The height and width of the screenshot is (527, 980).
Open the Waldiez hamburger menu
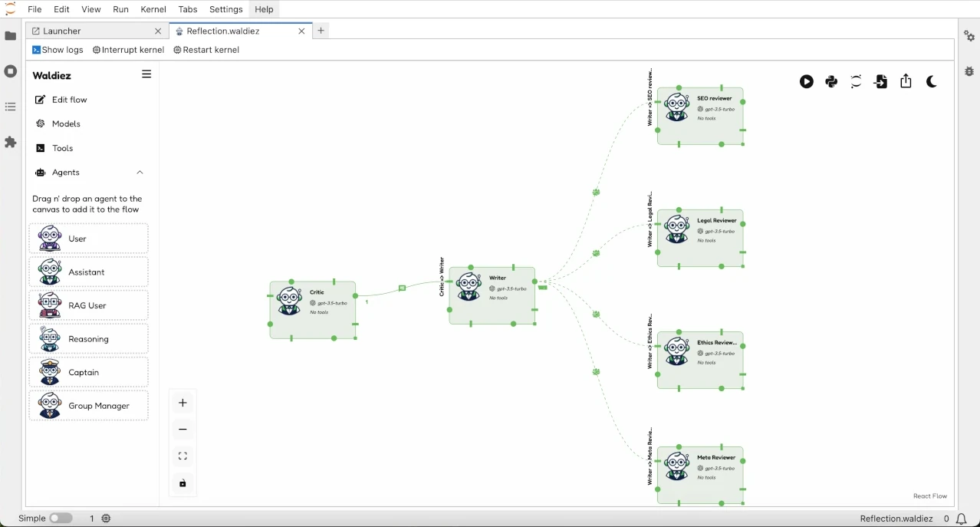[146, 74]
